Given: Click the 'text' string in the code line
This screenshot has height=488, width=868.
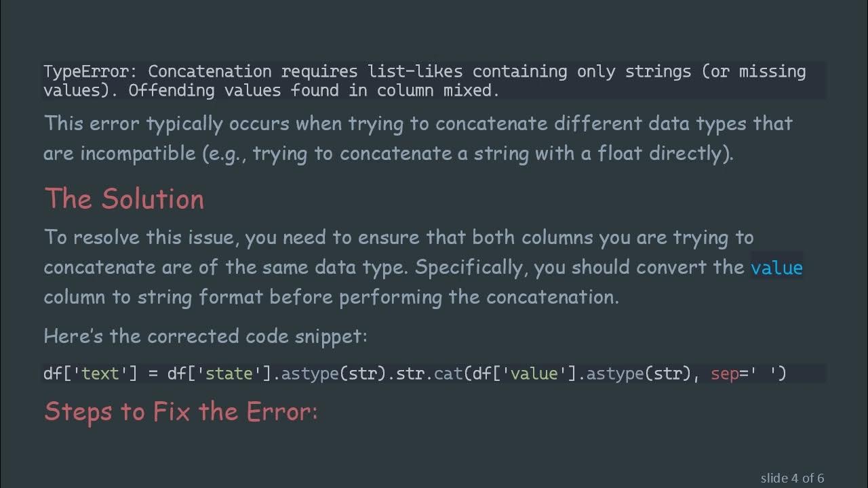Looking at the screenshot, I should click(x=100, y=373).
